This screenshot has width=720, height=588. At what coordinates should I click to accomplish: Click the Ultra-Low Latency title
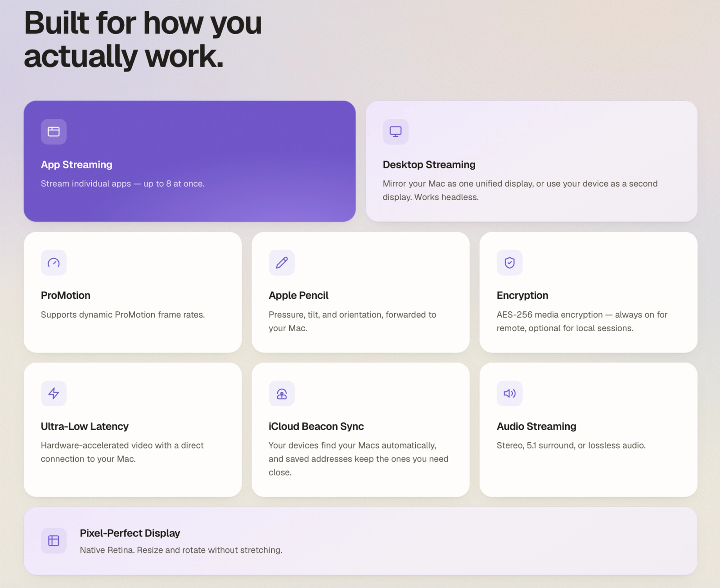(85, 426)
